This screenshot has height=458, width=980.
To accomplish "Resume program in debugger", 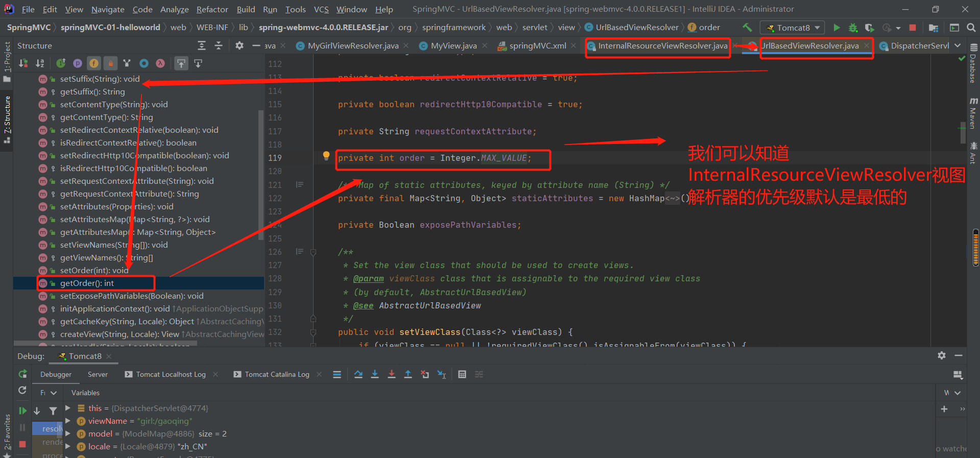I will 22,411.
